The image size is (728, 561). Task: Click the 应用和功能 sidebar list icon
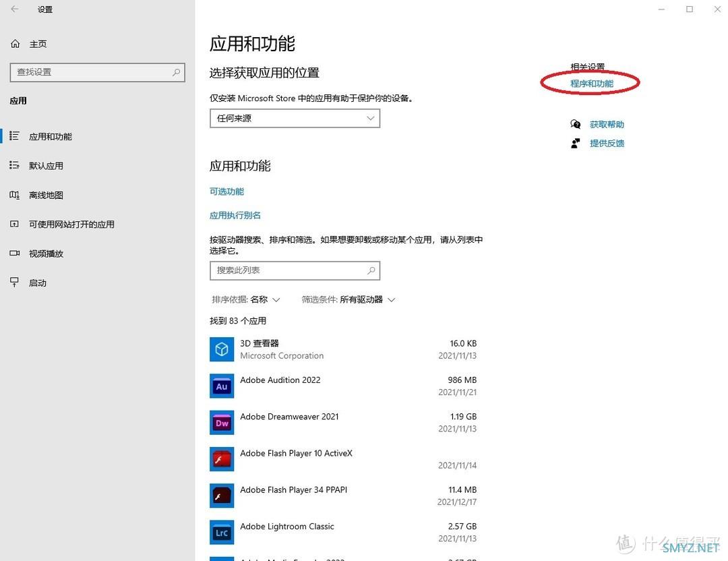click(14, 136)
